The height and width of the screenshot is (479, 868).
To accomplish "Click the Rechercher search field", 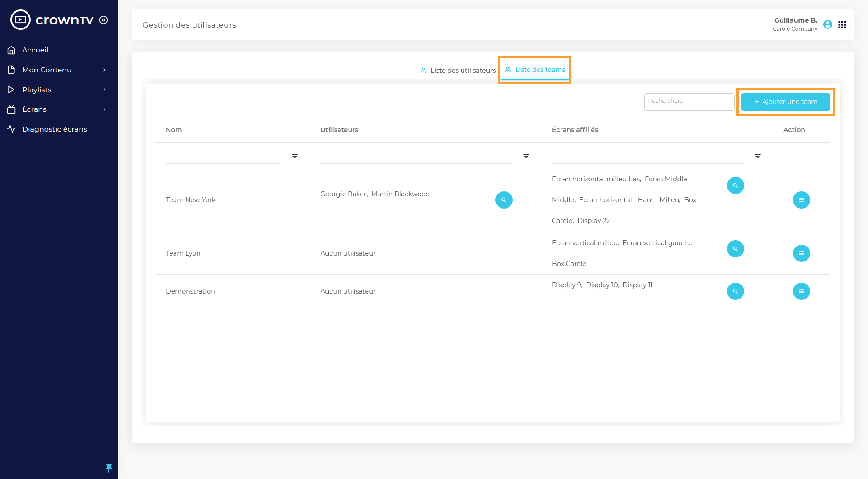I will (x=689, y=102).
